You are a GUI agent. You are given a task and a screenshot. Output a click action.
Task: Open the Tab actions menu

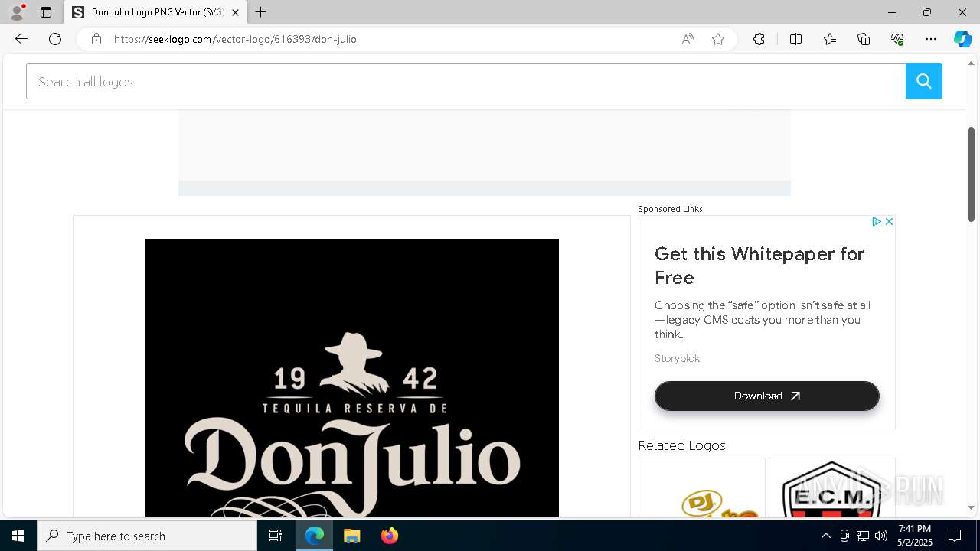click(x=46, y=12)
